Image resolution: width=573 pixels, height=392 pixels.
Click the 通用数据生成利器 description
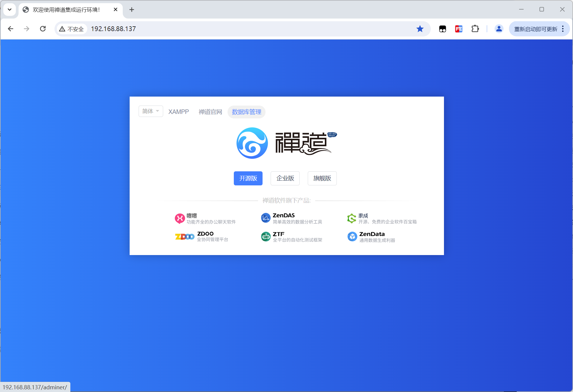[377, 240]
